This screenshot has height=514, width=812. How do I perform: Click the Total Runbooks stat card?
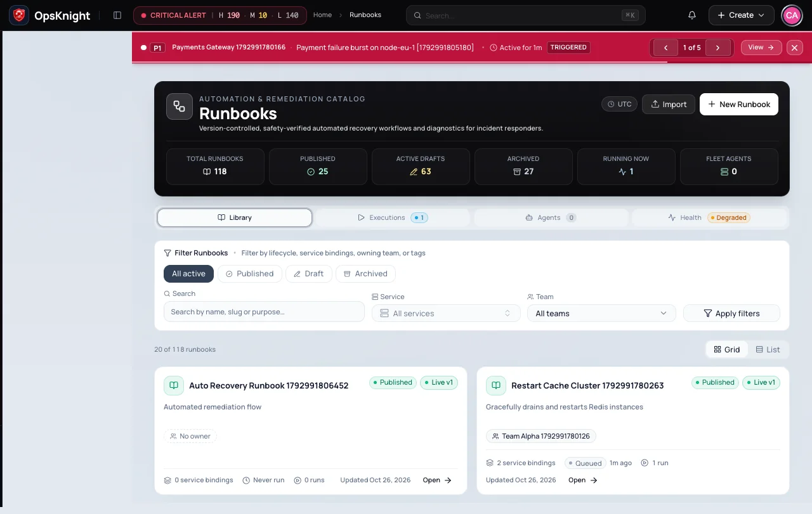[x=215, y=166]
